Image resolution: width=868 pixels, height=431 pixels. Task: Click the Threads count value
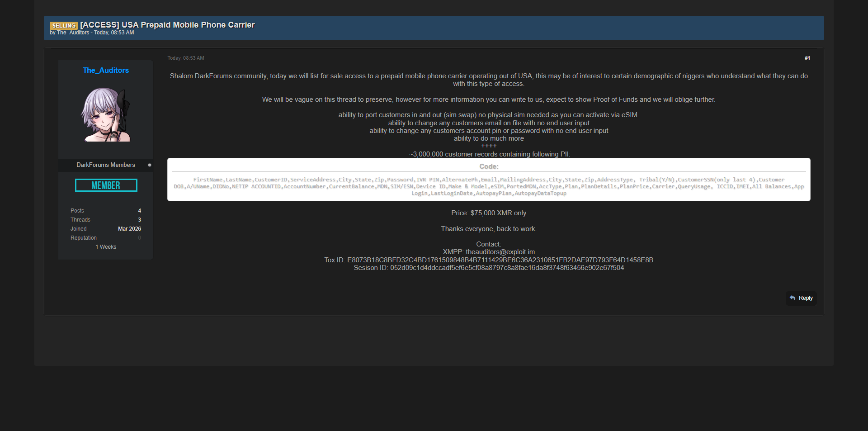pyautogui.click(x=139, y=220)
